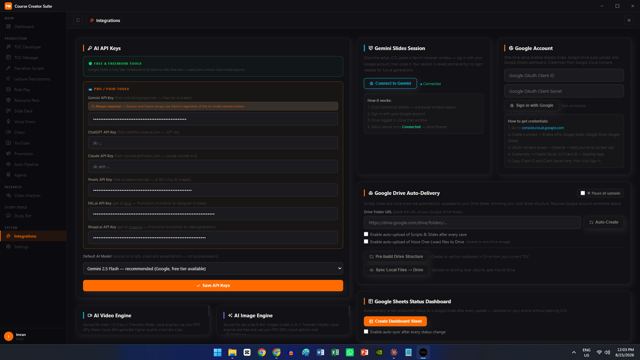Screen dimensions: 640x360
Task: Click Create Dashboard Sheet button
Action: click(395, 321)
